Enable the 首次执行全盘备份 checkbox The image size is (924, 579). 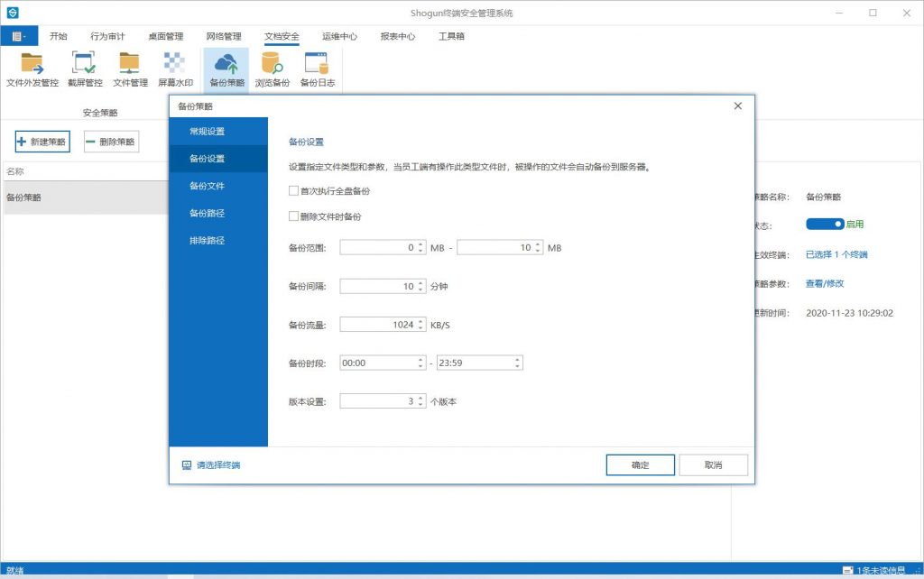click(293, 191)
